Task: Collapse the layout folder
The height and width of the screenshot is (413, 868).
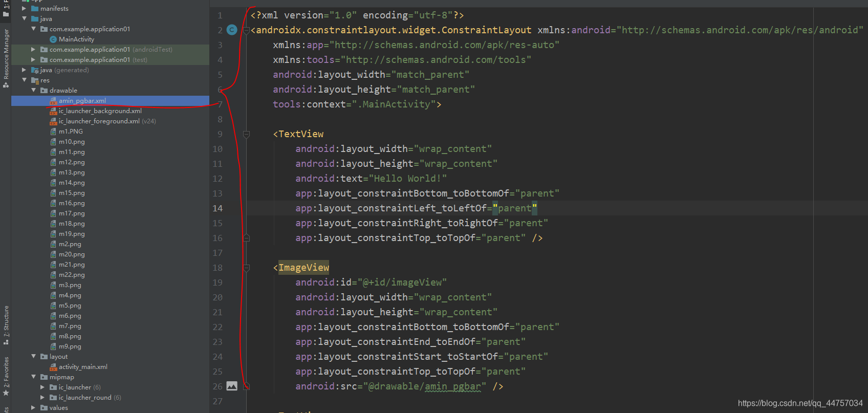Action: tap(33, 357)
